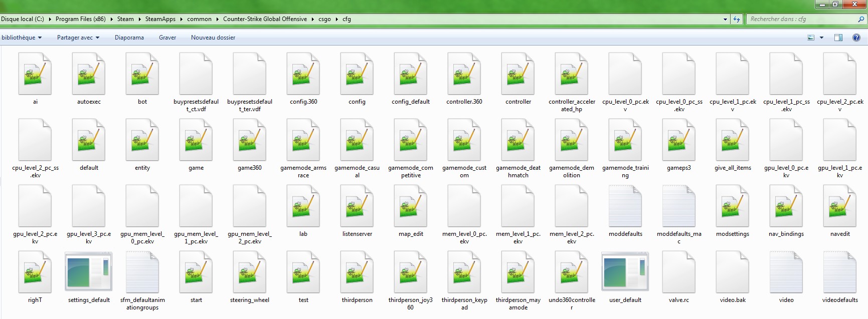Navigate to Program Files (x86) breadcrumb
This screenshot has height=319, width=868.
[81, 19]
